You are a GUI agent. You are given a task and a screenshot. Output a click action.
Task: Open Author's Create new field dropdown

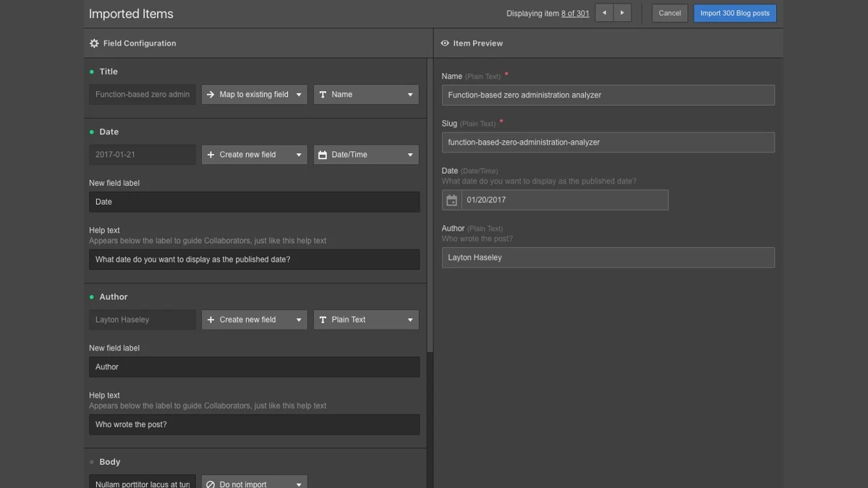tap(255, 320)
